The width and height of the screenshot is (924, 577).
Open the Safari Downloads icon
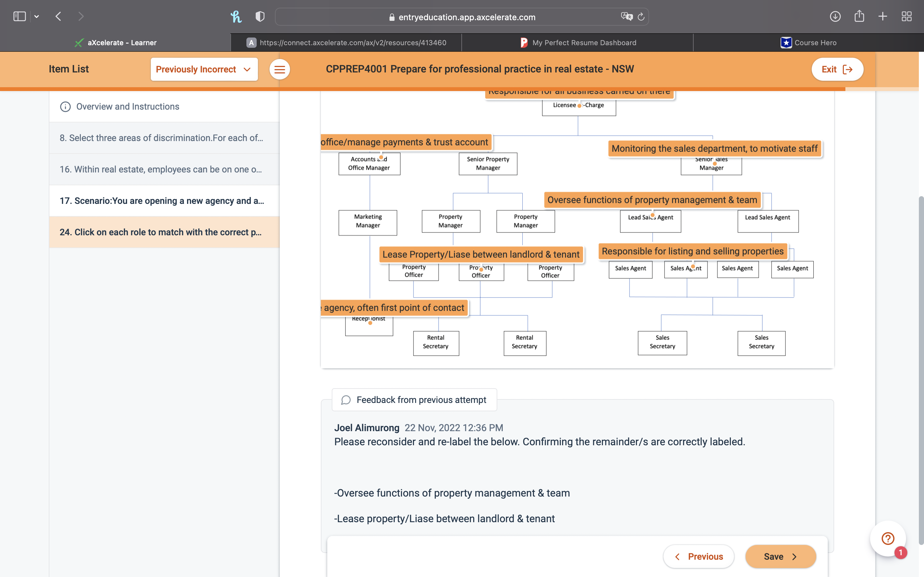point(835,16)
